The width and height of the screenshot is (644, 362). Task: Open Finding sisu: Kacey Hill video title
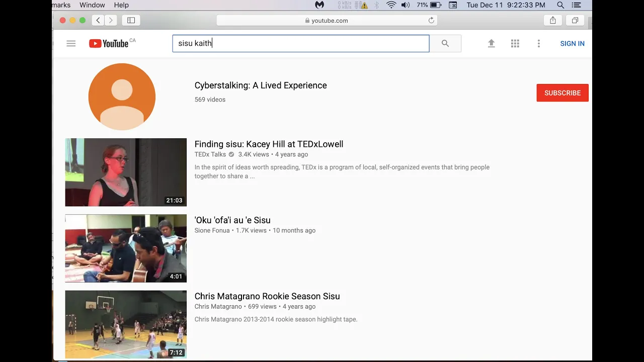point(269,144)
